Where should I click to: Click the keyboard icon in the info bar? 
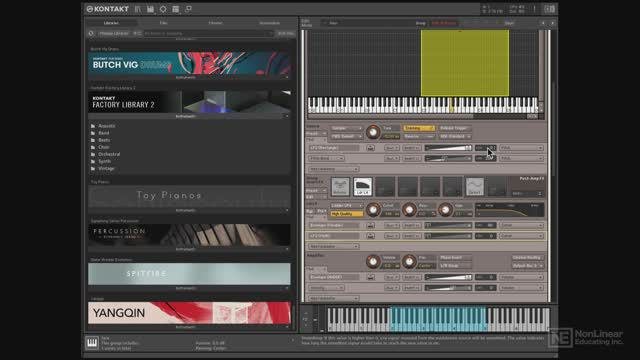92,342
